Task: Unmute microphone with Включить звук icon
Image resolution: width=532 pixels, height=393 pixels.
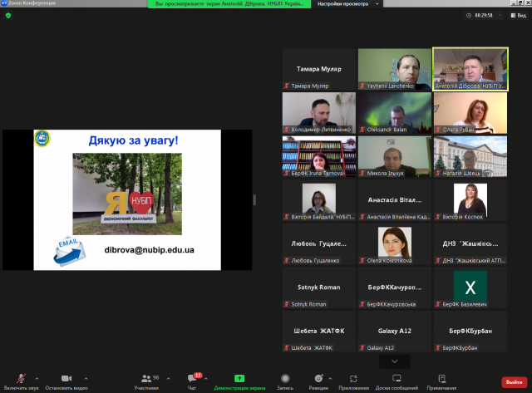Action: tap(21, 378)
